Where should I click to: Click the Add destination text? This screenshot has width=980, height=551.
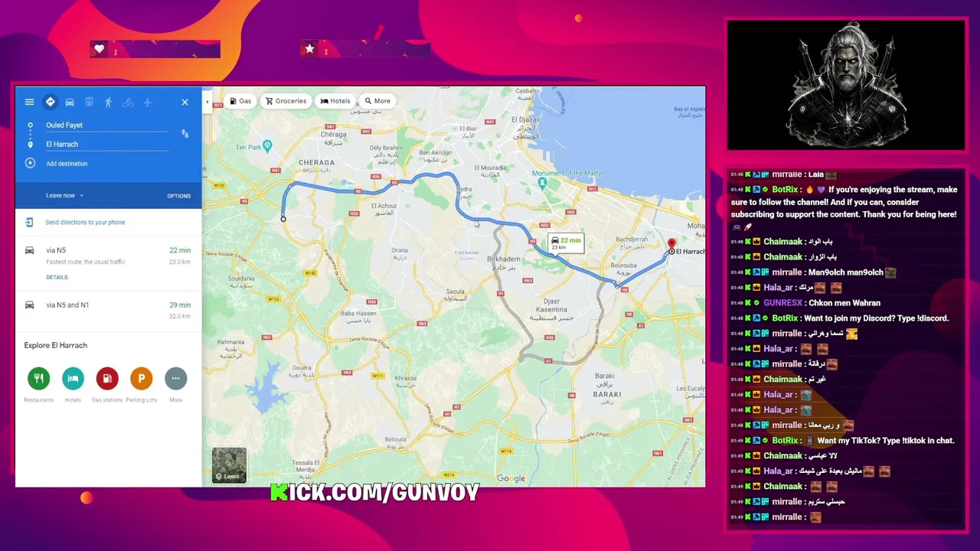click(67, 164)
